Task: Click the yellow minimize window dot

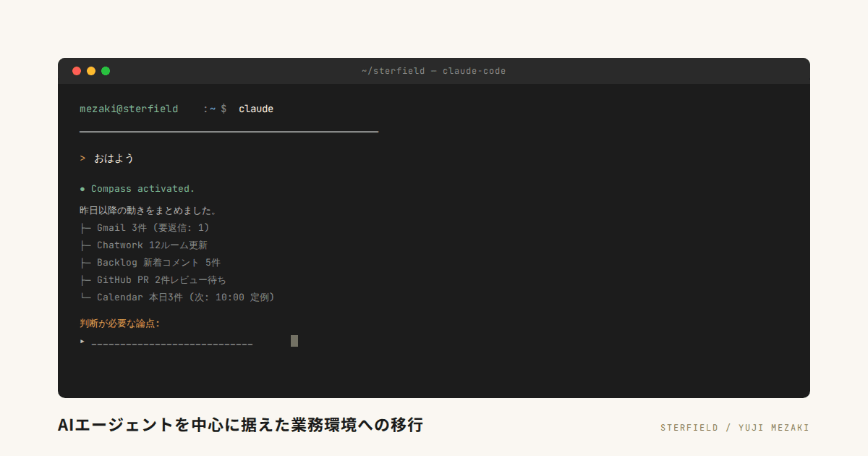Action: tap(91, 71)
